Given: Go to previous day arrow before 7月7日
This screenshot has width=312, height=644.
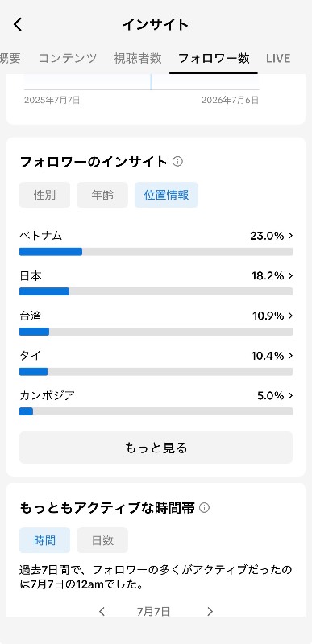Looking at the screenshot, I should (x=102, y=611).
